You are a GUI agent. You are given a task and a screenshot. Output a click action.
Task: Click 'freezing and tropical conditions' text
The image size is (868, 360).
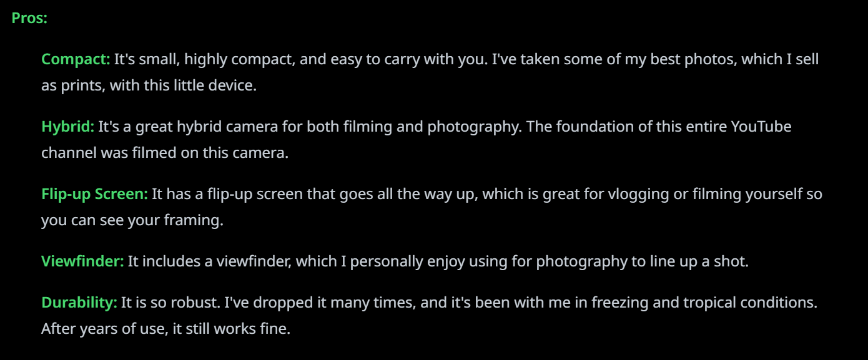click(703, 304)
